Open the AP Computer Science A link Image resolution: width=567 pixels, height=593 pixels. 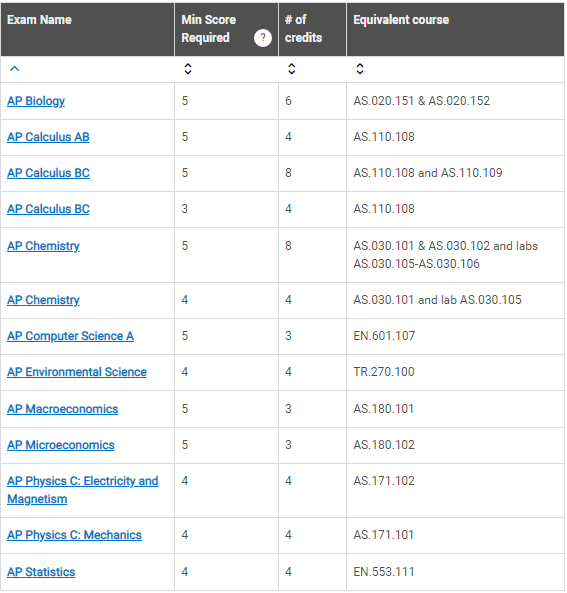pyautogui.click(x=70, y=336)
